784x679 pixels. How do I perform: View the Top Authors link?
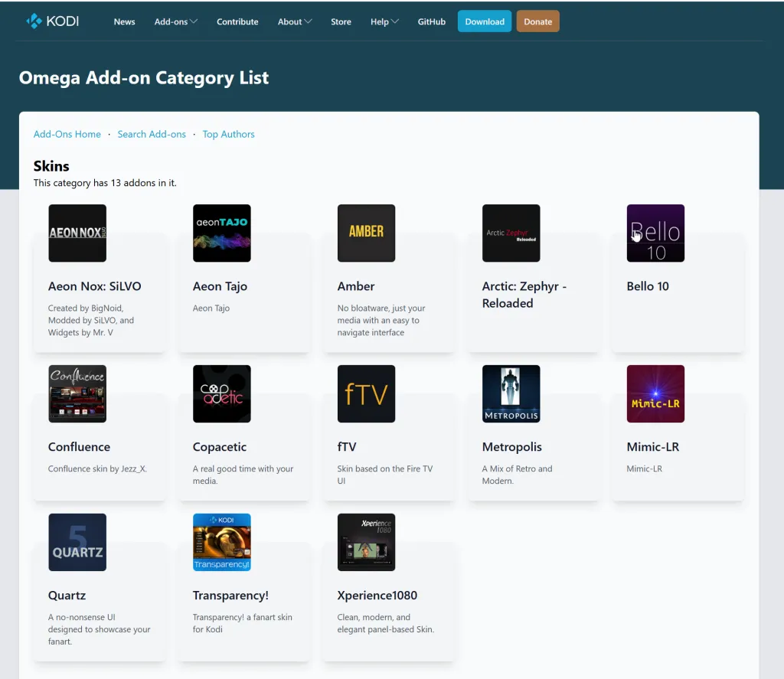coord(228,134)
